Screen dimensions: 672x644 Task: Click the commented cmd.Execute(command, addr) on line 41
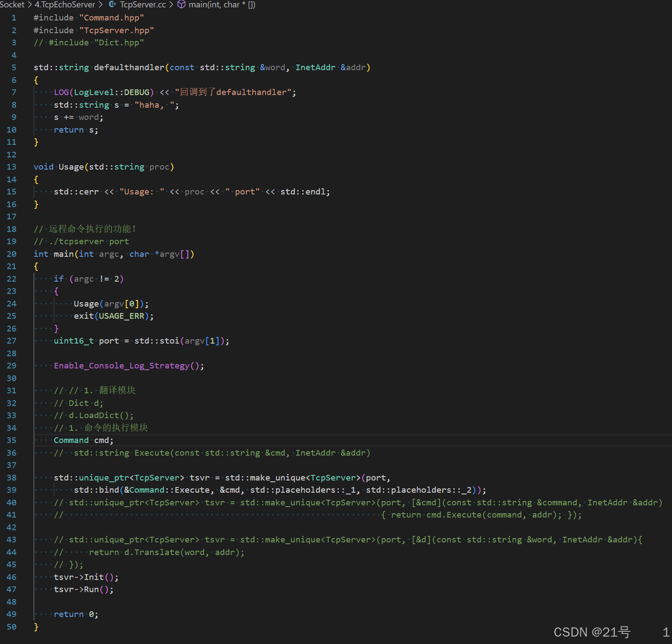click(491, 515)
